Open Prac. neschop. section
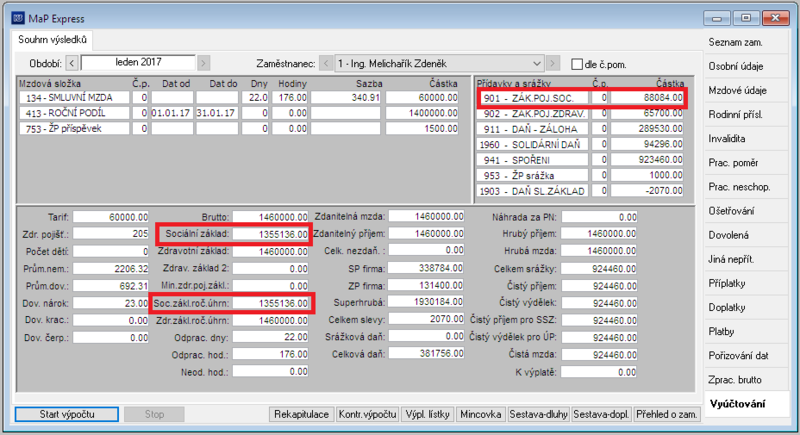Screen dimensions: 800x435 click(746, 187)
